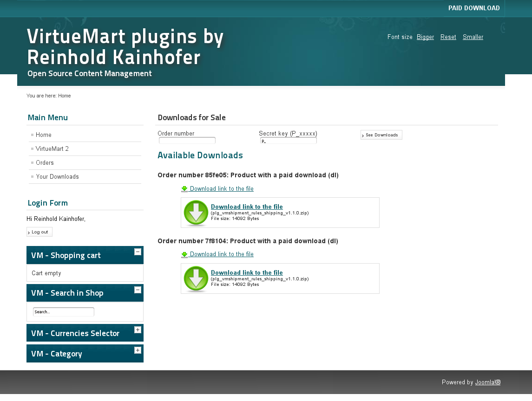
Task: Expand the VM - Currencies Selector module
Action: pyautogui.click(x=138, y=330)
